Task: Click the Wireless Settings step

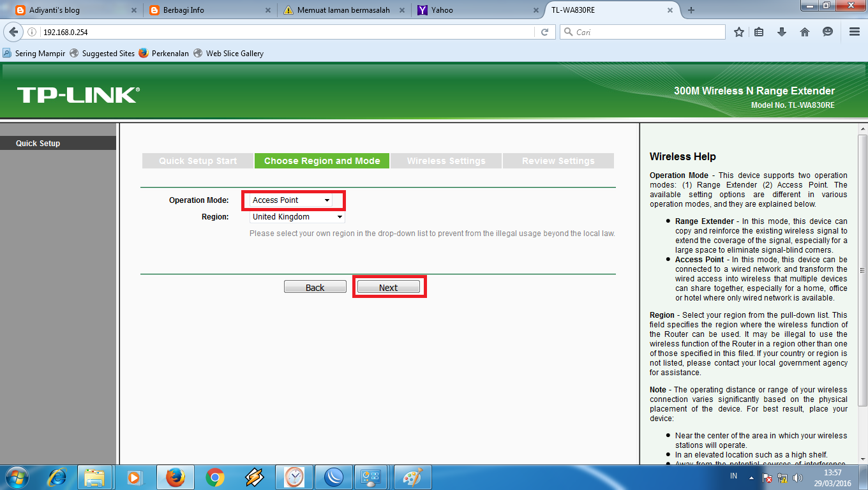Action: tap(446, 161)
